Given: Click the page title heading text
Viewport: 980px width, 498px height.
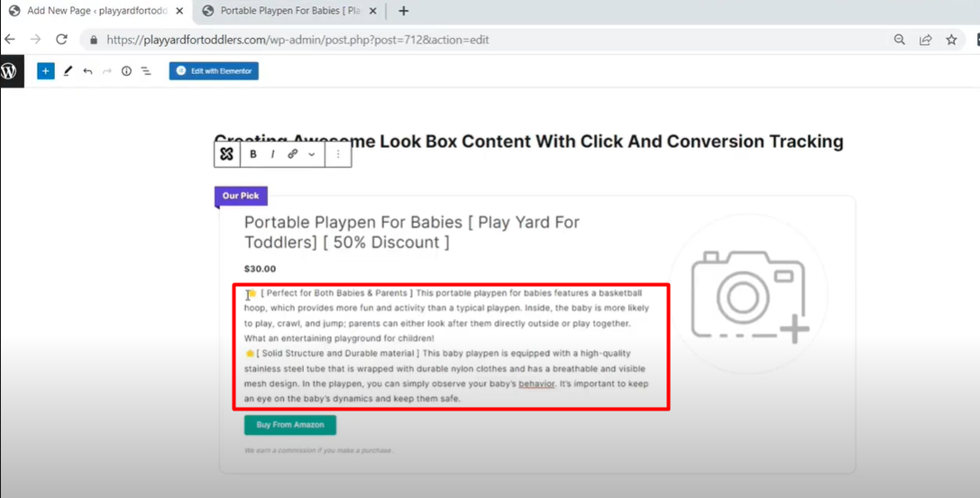Looking at the screenshot, I should (528, 142).
